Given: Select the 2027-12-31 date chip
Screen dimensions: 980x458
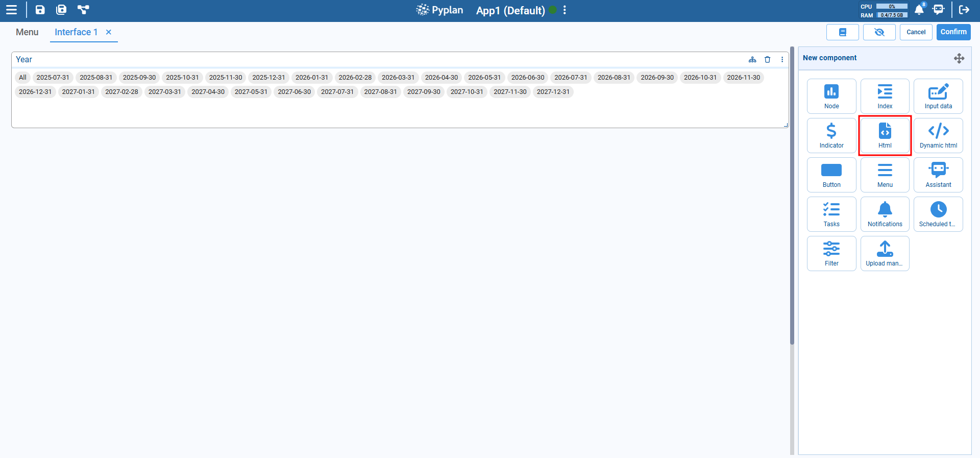Looking at the screenshot, I should pyautogui.click(x=553, y=92).
